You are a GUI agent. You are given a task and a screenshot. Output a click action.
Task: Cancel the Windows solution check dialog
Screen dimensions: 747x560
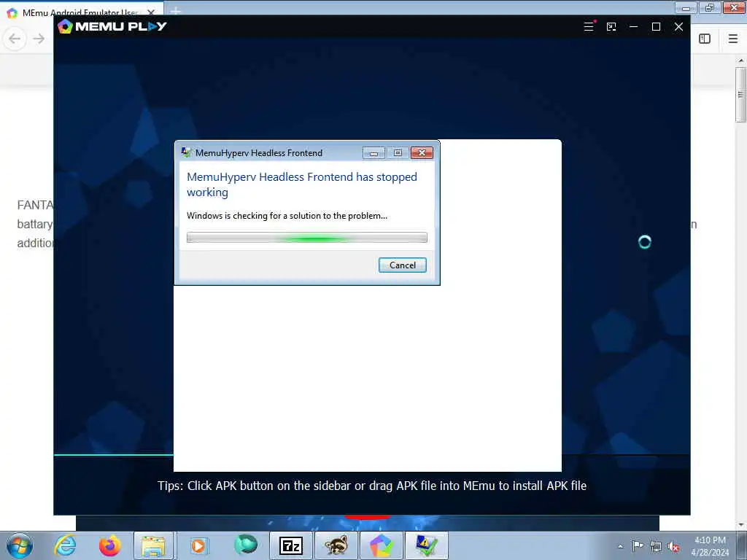[x=402, y=265]
